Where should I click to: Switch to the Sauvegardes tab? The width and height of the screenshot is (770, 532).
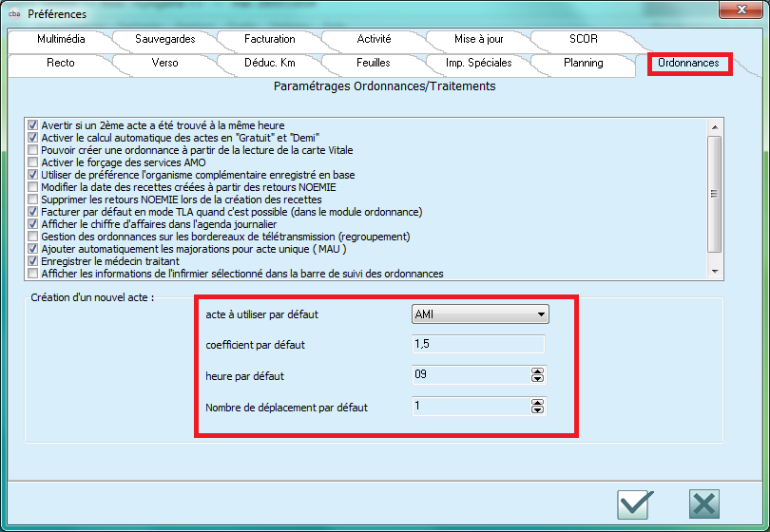165,39
